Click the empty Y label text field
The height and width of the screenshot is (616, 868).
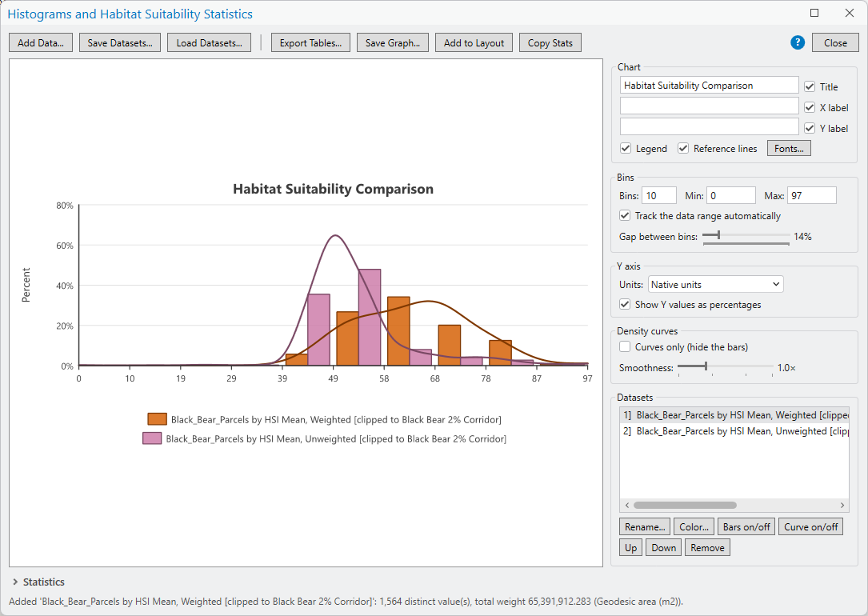(709, 126)
